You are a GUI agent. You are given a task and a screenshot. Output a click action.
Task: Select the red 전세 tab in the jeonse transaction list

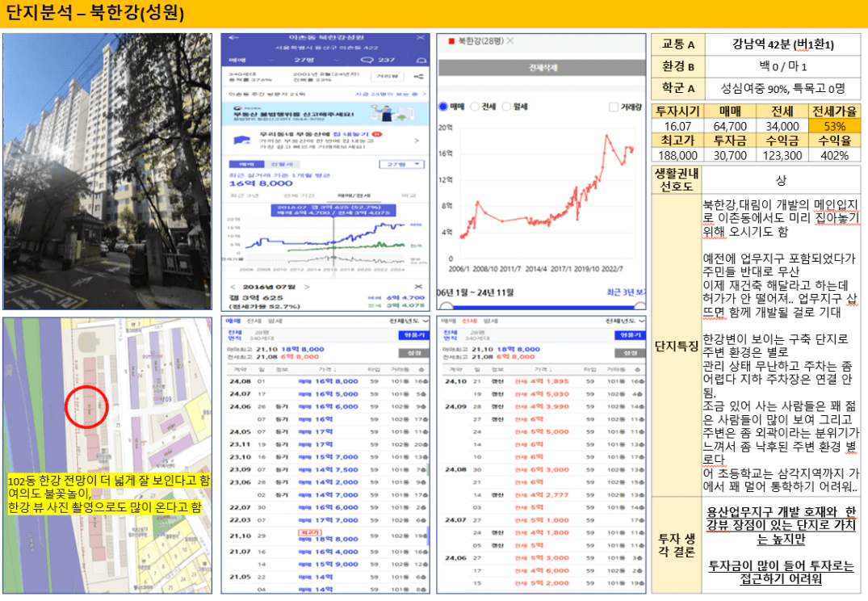469,321
